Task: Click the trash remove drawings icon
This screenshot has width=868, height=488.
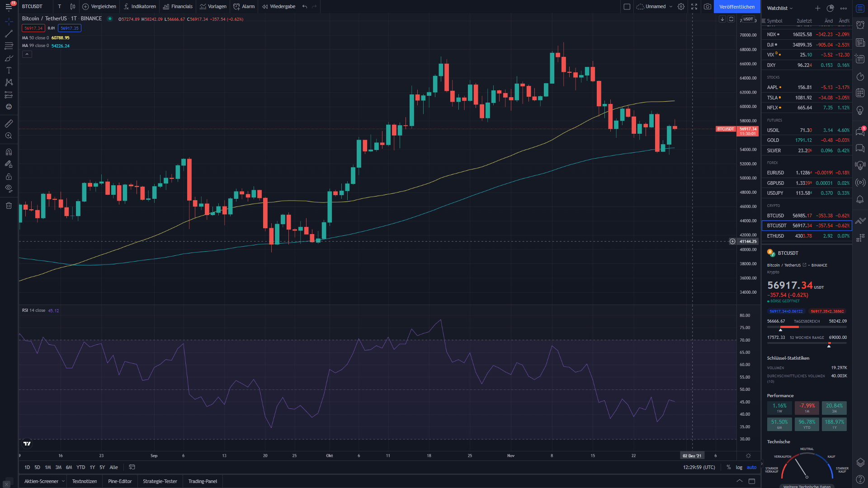Action: click(x=9, y=206)
